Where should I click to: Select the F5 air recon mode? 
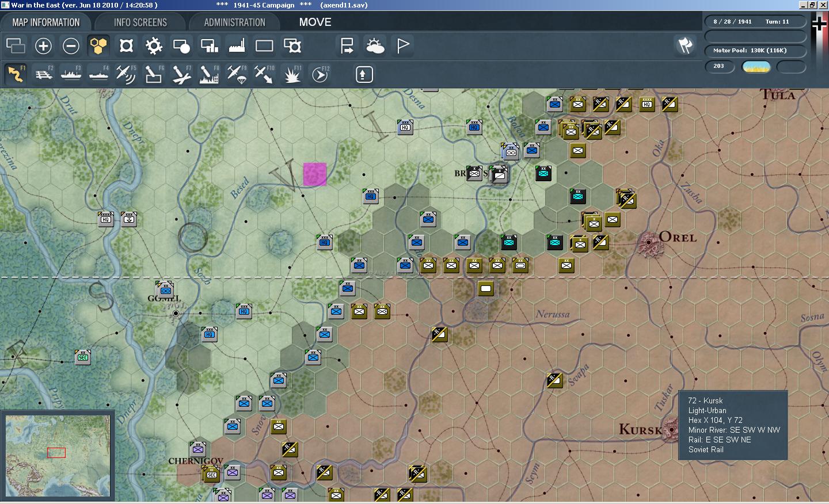(126, 74)
